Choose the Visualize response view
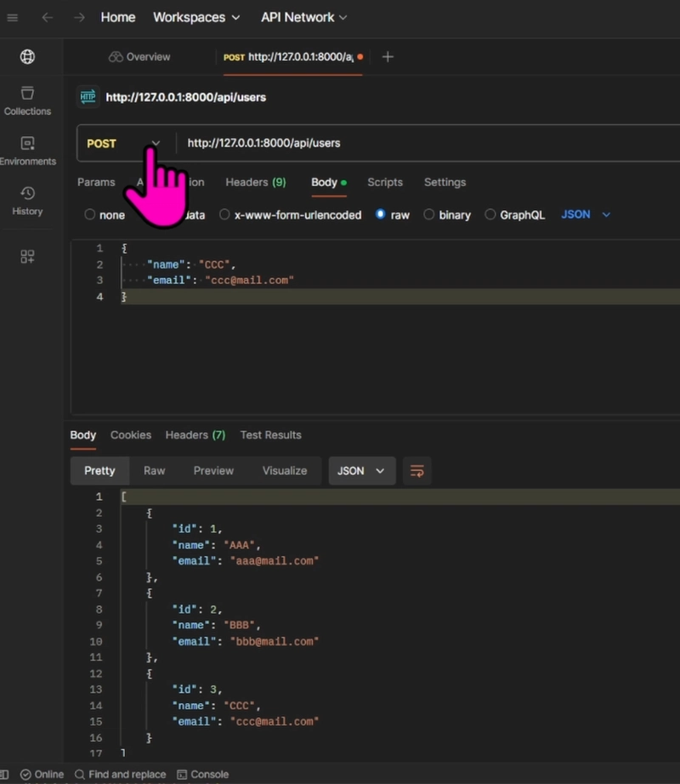Screen dimensions: 680x784 click(285, 470)
